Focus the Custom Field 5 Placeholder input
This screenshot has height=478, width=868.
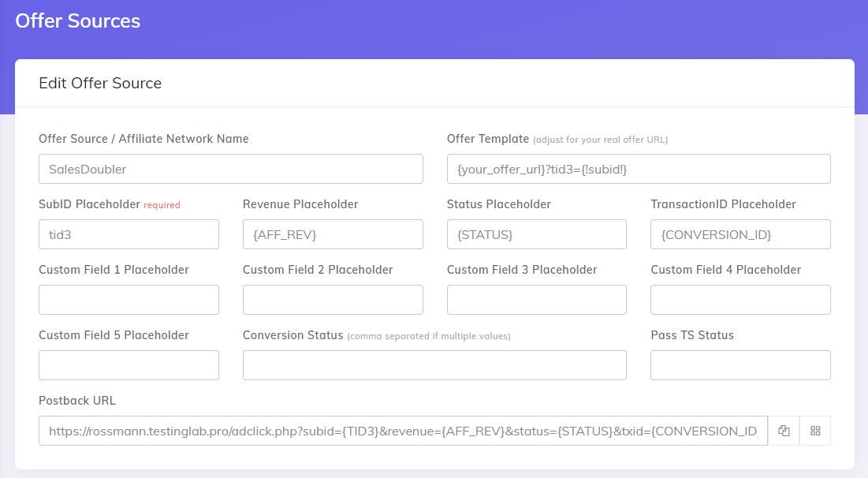coord(129,365)
